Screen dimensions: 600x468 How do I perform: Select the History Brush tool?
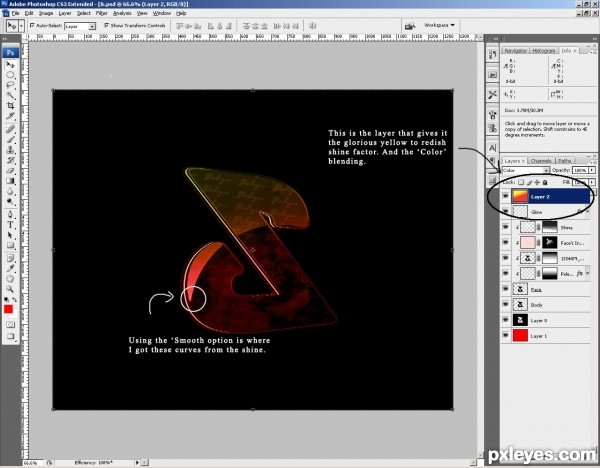point(10,160)
